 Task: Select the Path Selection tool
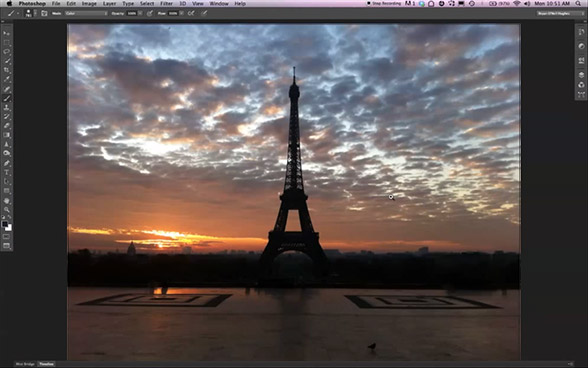pyautogui.click(x=7, y=182)
